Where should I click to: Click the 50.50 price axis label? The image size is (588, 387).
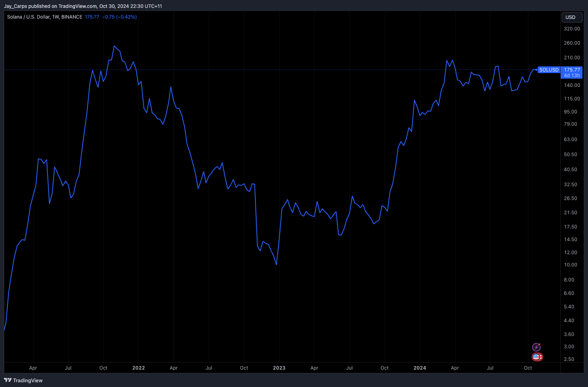(571, 155)
